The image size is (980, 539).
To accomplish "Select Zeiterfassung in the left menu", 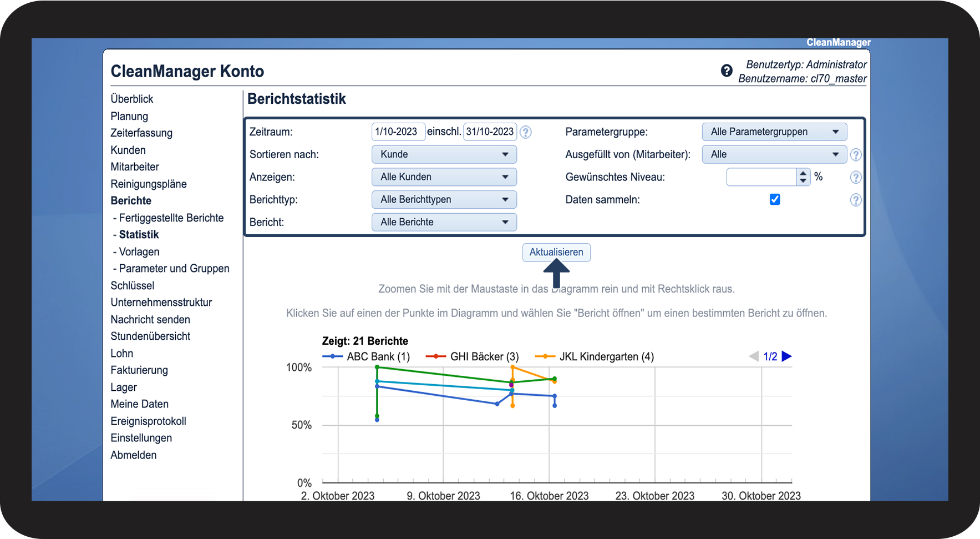I will [141, 133].
